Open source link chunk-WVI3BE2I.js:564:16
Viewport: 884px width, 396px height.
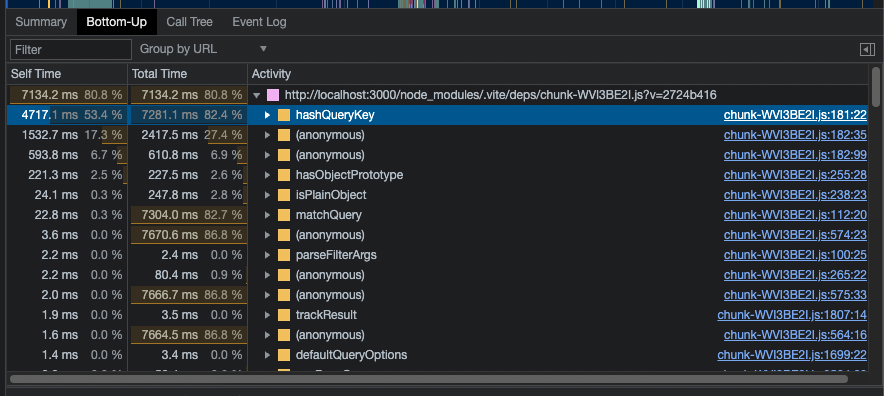pyautogui.click(x=795, y=335)
